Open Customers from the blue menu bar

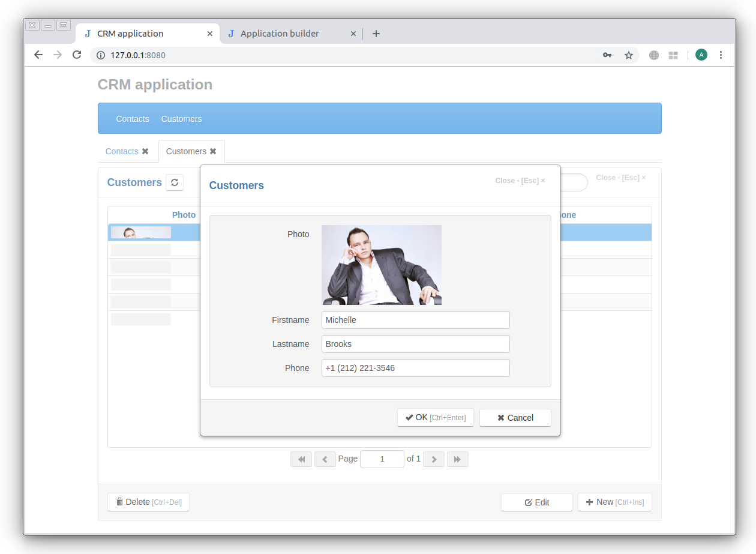(x=181, y=119)
